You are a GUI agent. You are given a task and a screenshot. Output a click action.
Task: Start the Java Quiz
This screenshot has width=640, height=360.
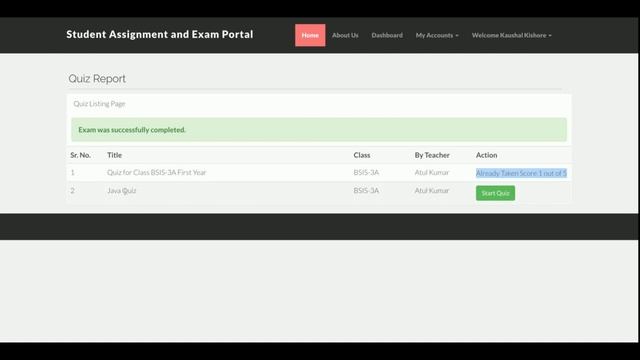pyautogui.click(x=495, y=193)
